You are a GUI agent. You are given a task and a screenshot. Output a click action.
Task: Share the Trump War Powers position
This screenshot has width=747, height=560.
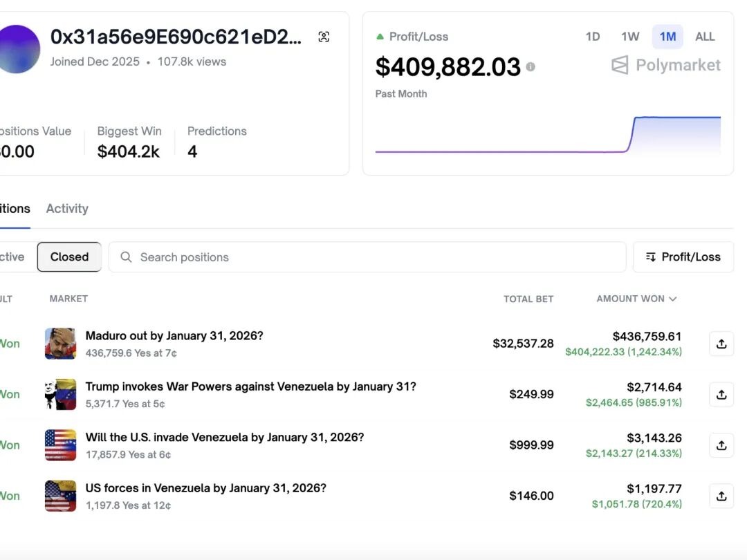click(x=721, y=394)
